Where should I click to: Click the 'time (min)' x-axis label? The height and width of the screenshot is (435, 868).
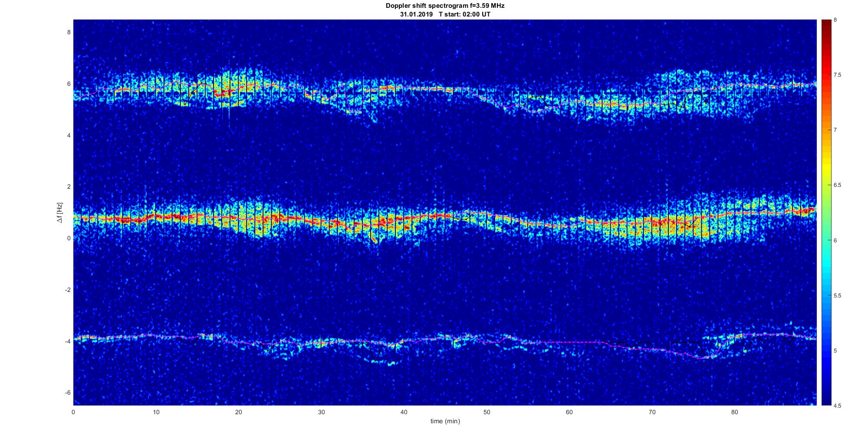[445, 421]
